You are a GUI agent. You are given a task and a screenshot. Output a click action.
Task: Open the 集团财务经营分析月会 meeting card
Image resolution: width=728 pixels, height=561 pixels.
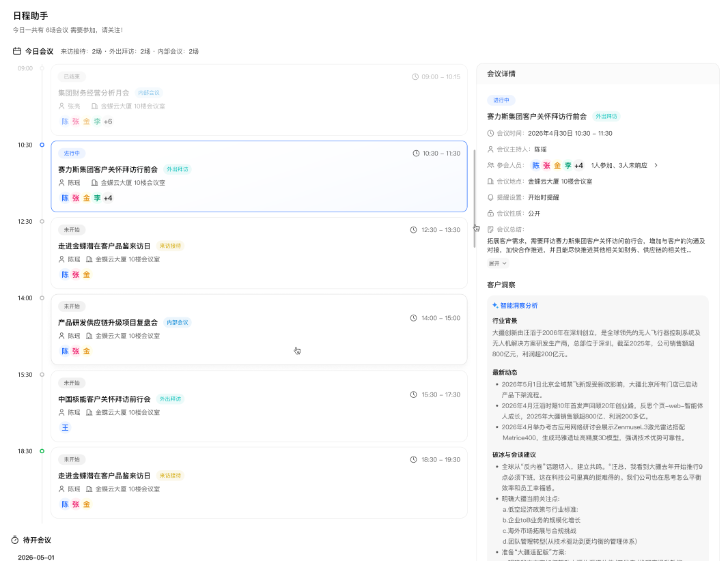pyautogui.click(x=259, y=100)
